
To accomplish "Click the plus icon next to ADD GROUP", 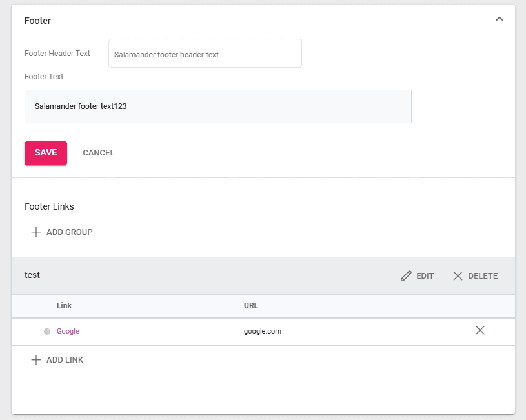I will tap(36, 232).
